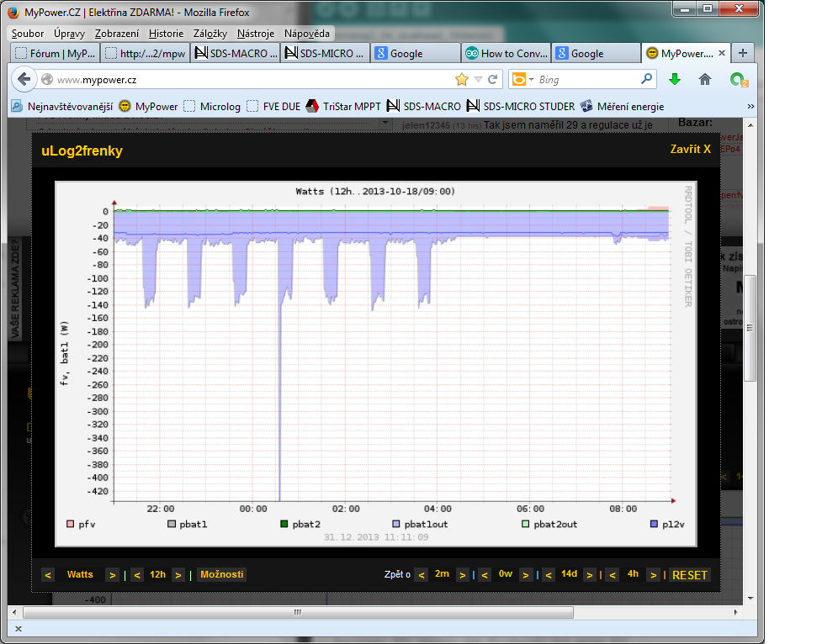
Task: Open the URL history dropdown arrow
Action: (x=478, y=80)
